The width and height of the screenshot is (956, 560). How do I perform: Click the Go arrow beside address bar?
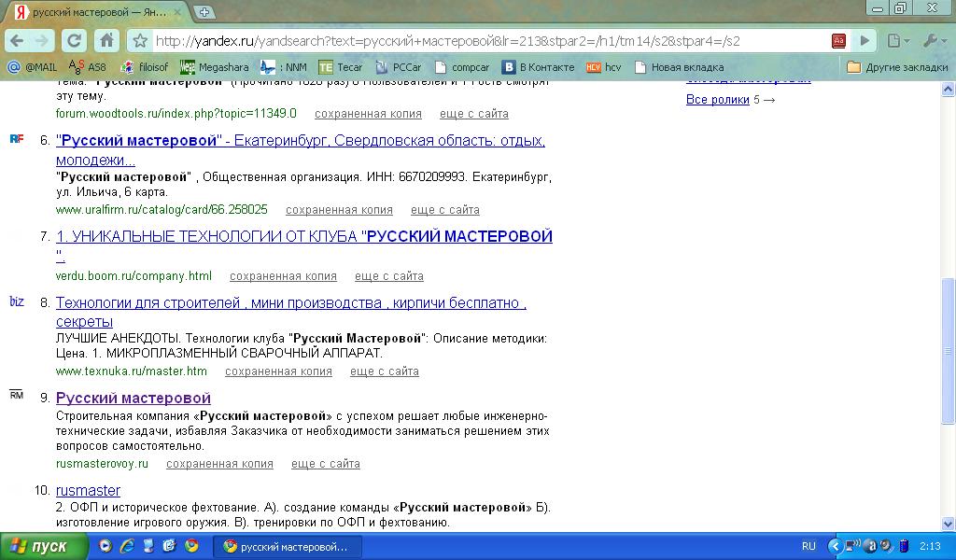(865, 41)
